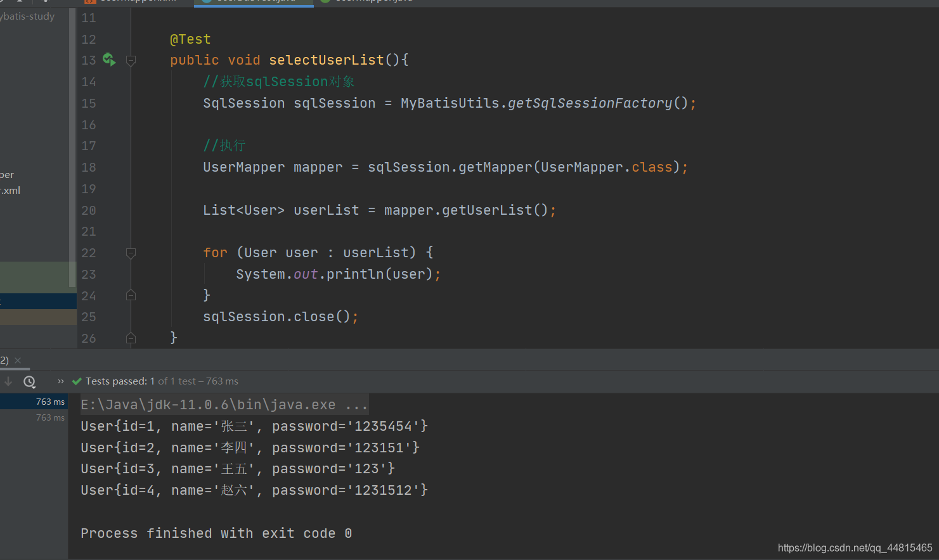Collapse the selectUserList method at line 13
This screenshot has width=939, height=560.
point(131,61)
